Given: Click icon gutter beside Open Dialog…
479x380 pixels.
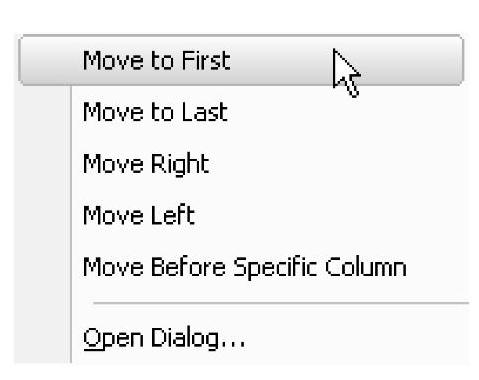Looking at the screenshot, I should click(x=43, y=338).
